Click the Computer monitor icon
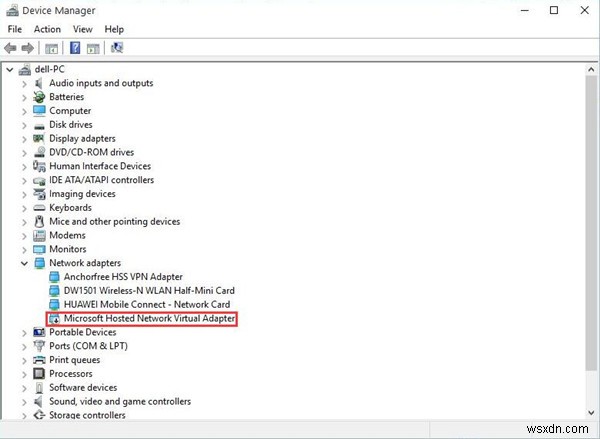This screenshot has height=439, width=600. [x=39, y=111]
